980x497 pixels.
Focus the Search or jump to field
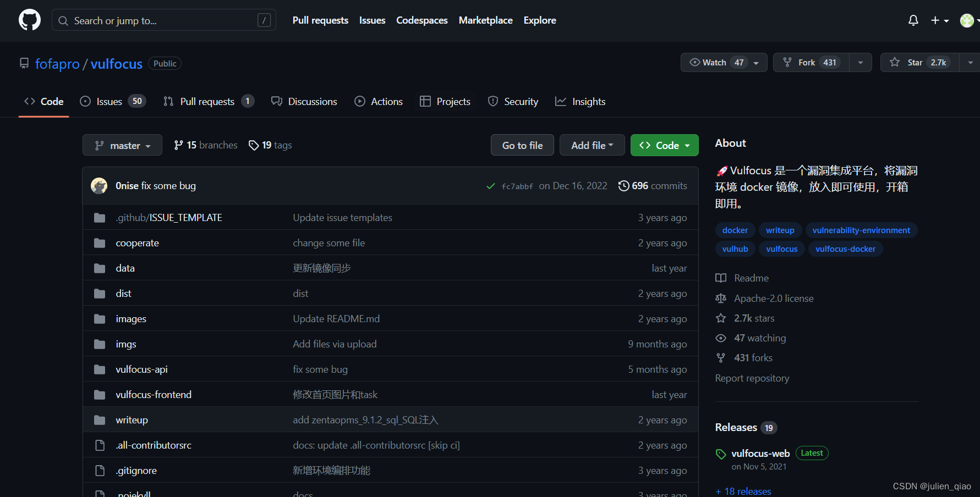coord(164,20)
